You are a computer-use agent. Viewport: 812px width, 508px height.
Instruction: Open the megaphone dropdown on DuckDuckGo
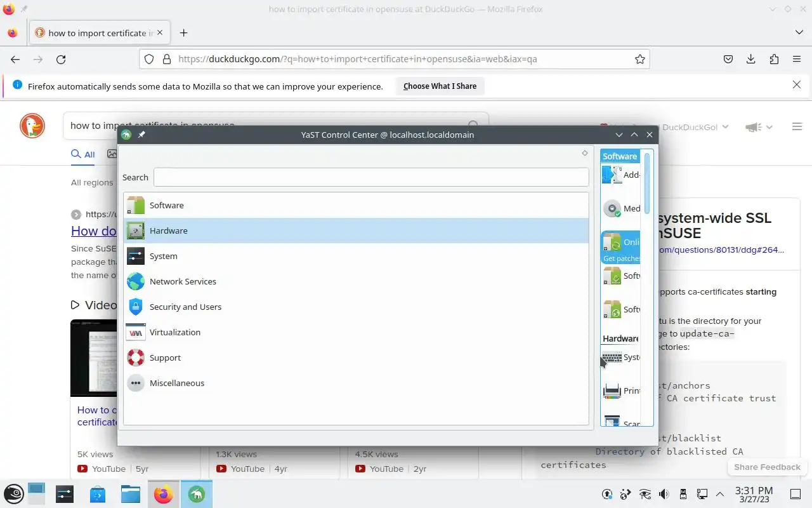pyautogui.click(x=759, y=127)
